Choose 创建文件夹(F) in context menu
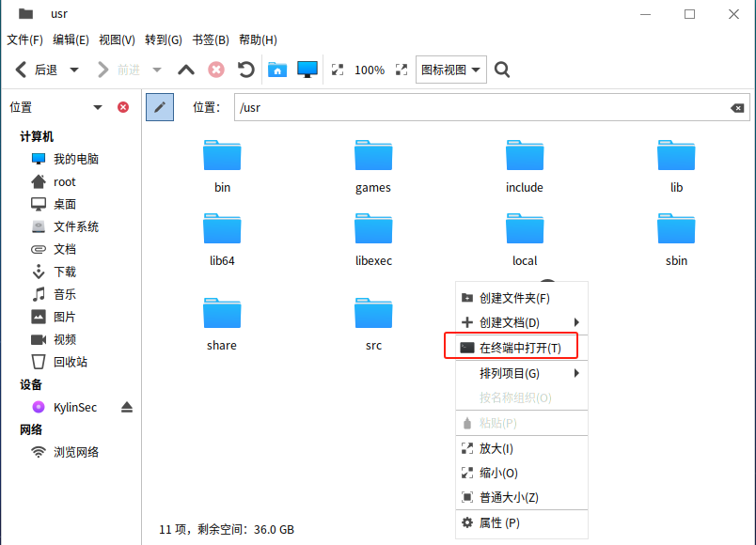Image resolution: width=756 pixels, height=545 pixels. pyautogui.click(x=513, y=298)
